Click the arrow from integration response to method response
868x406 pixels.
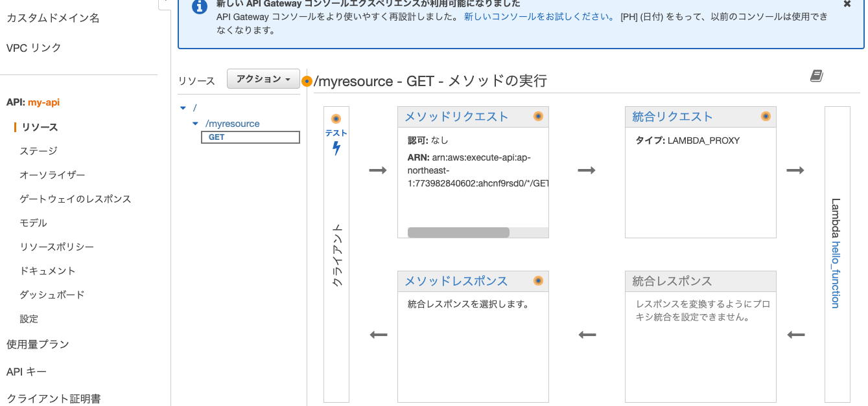pyautogui.click(x=587, y=335)
